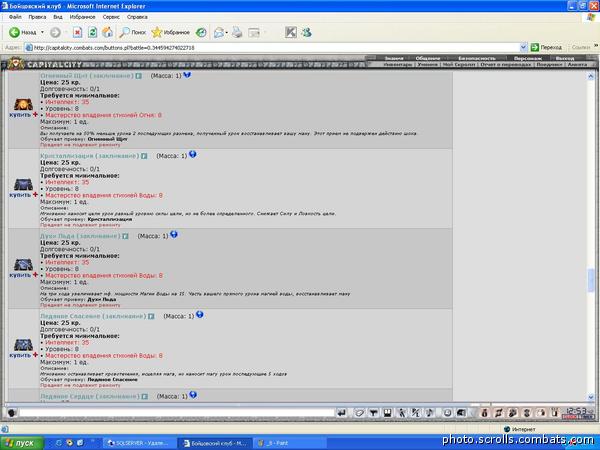Expand the address bar URL dropdown

tap(523, 47)
